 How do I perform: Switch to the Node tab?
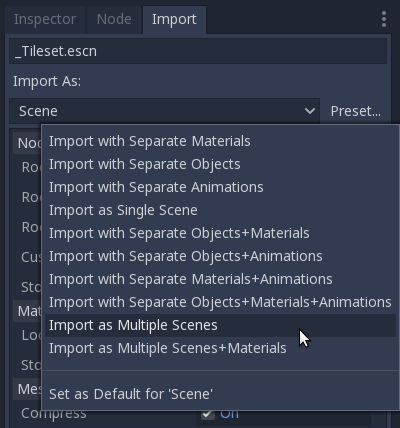click(114, 19)
